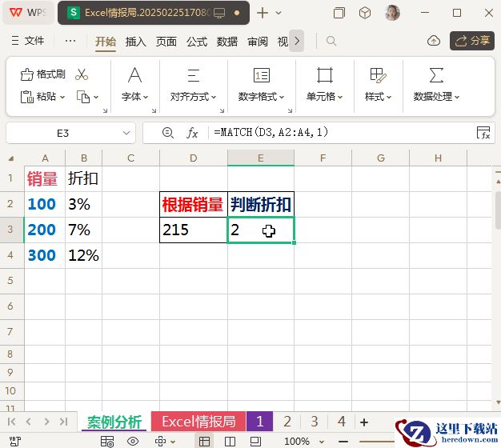This screenshot has width=501, height=448.
Task: Click the select-all corner triangle
Action: click(11, 158)
